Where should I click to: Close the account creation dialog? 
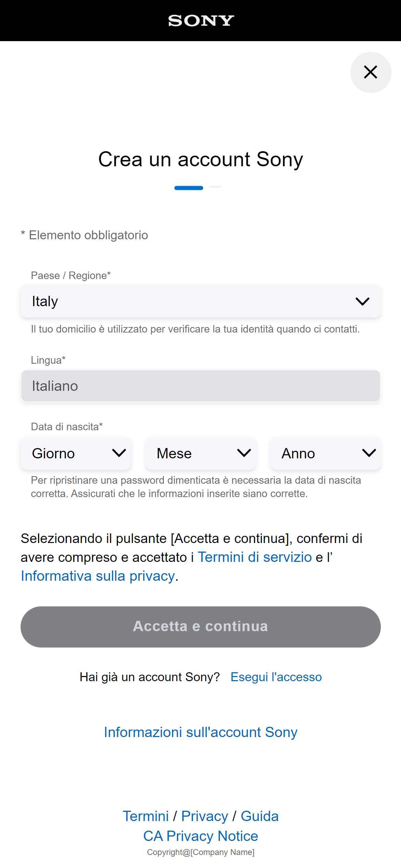tap(370, 72)
